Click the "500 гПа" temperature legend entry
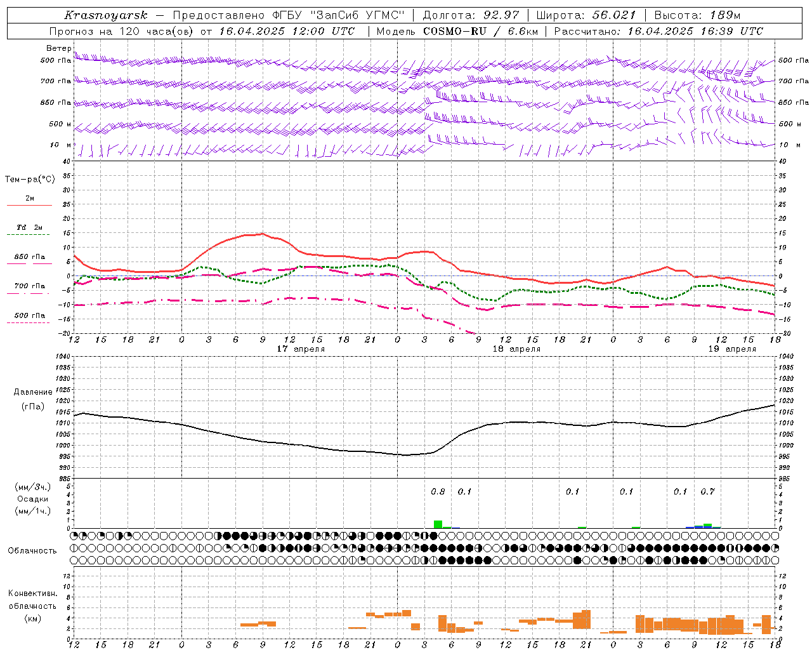Image resolution: width=812 pixels, height=650 pixels. click(29, 315)
